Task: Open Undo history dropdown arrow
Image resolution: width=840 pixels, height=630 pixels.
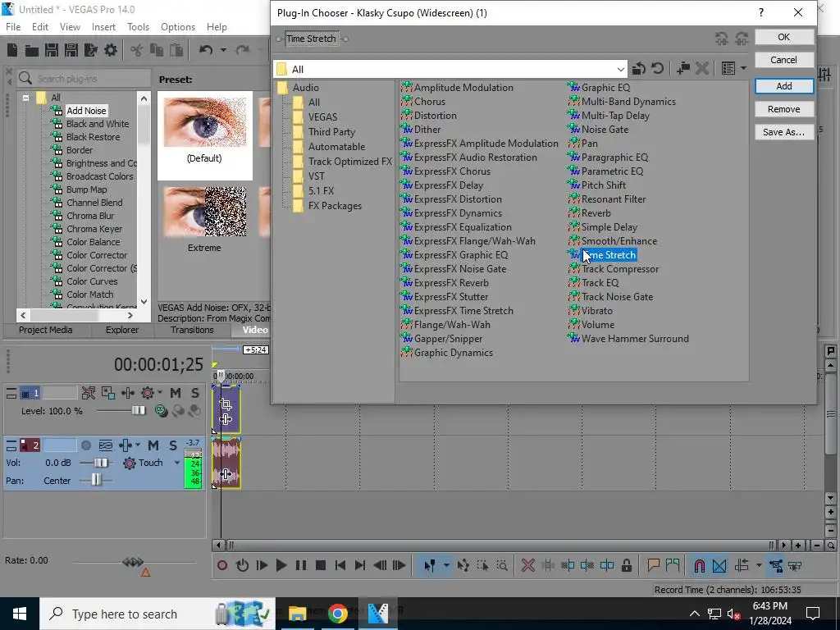Action: (223, 50)
